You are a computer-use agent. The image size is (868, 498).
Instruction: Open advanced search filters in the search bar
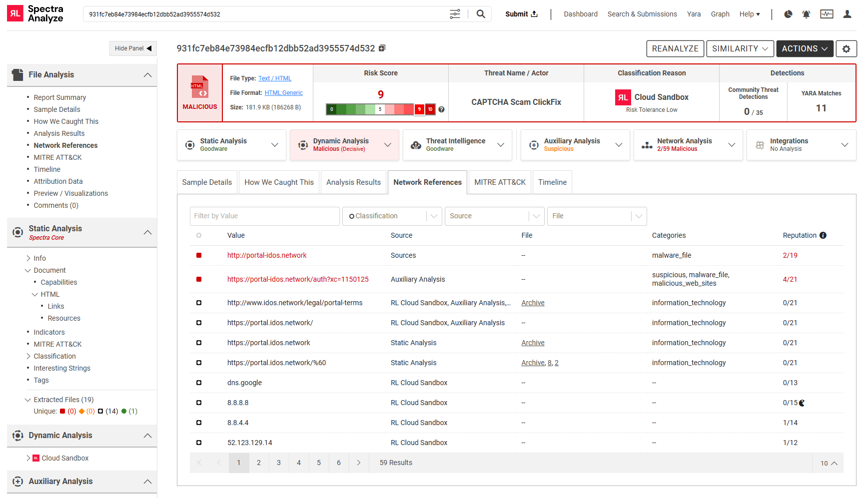click(x=455, y=14)
